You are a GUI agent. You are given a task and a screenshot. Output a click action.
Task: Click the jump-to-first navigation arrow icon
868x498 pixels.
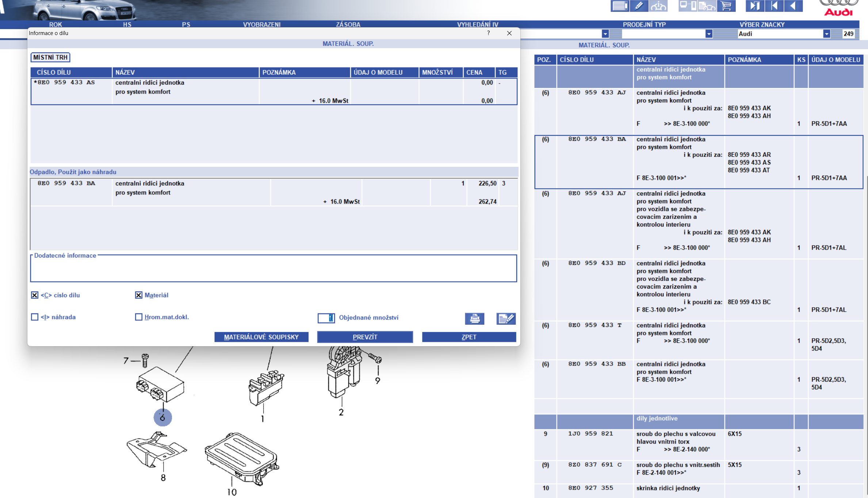pyautogui.click(x=774, y=6)
